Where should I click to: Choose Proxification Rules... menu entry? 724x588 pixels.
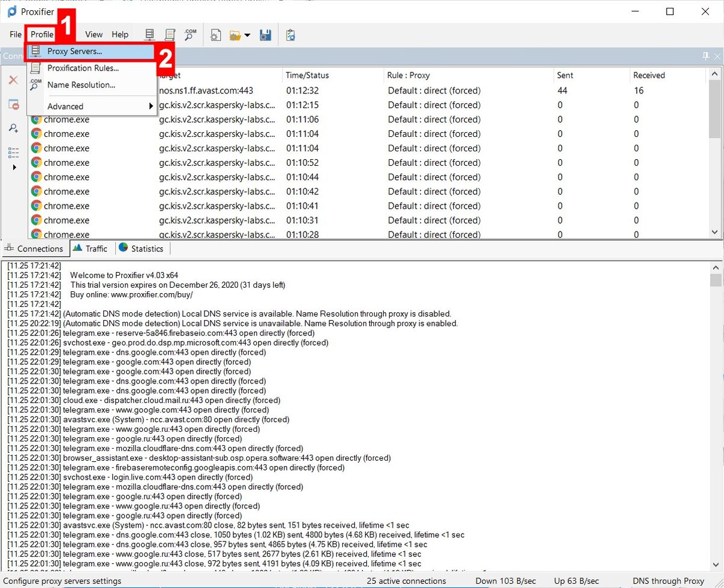pyautogui.click(x=91, y=68)
